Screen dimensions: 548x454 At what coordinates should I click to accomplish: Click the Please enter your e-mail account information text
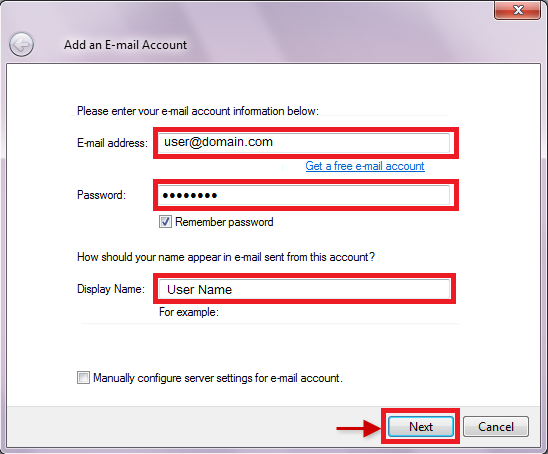(198, 111)
